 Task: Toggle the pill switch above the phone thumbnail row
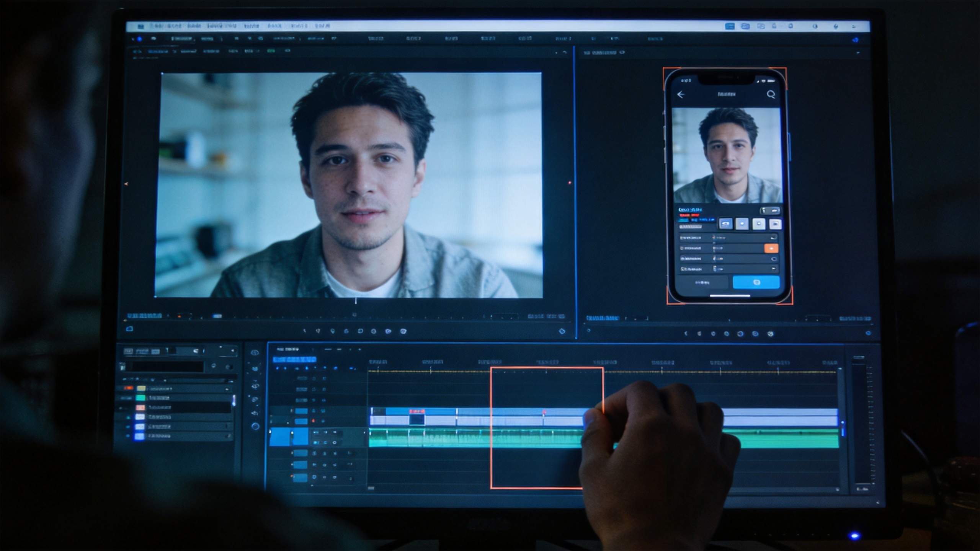pyautogui.click(x=770, y=211)
